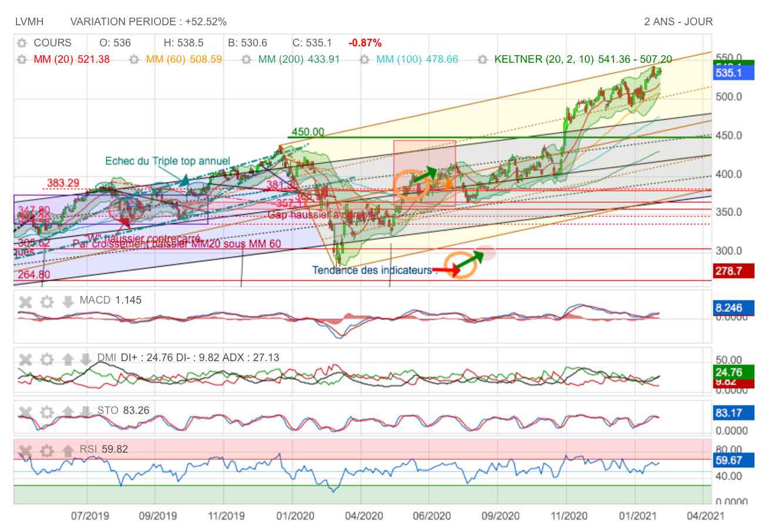Click the low price B: 530.6

[247, 43]
